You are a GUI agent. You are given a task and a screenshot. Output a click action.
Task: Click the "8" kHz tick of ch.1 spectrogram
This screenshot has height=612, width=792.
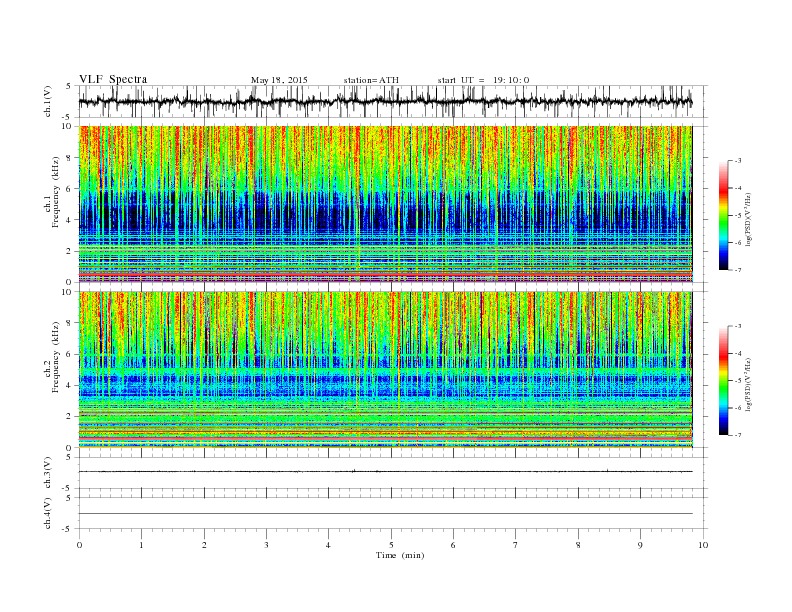click(x=70, y=158)
